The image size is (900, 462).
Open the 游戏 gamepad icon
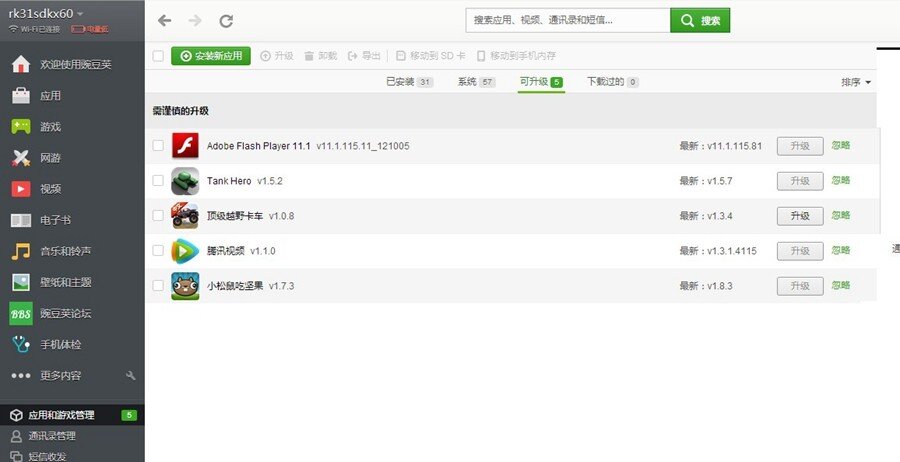click(x=21, y=126)
